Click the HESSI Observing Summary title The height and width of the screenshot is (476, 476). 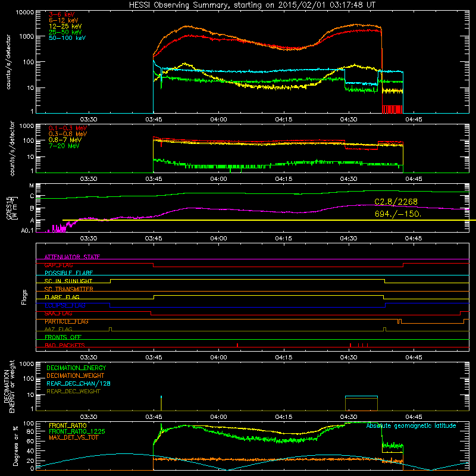[x=252, y=5]
